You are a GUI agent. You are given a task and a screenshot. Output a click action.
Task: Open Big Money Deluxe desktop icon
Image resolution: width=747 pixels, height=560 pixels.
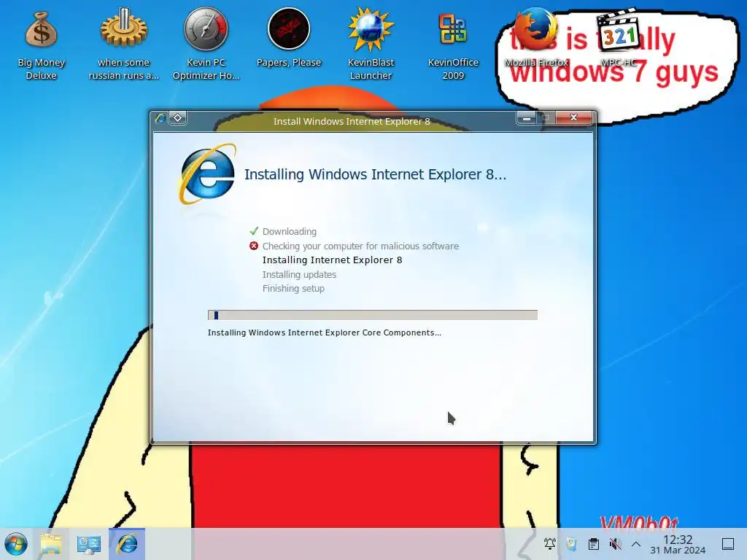[41, 45]
